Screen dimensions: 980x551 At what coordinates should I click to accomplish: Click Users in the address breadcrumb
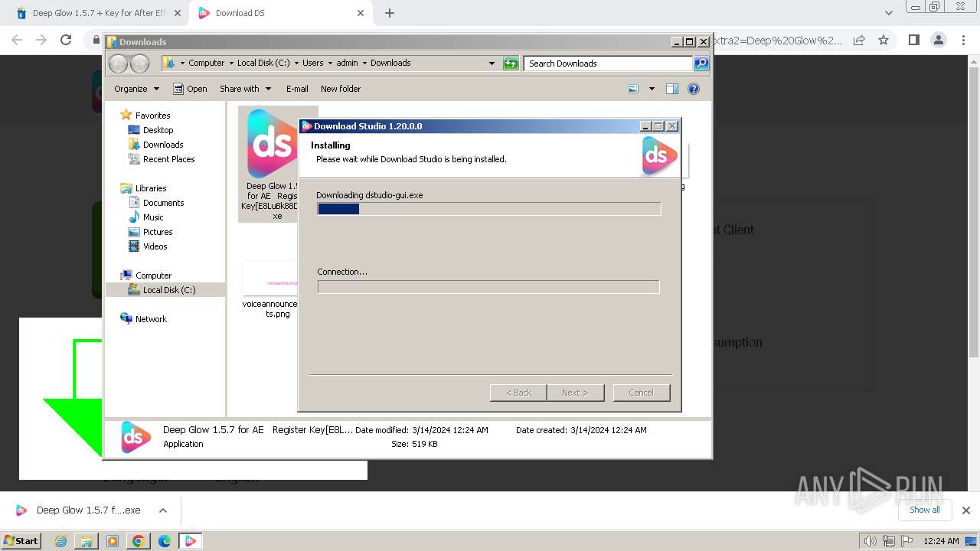312,63
